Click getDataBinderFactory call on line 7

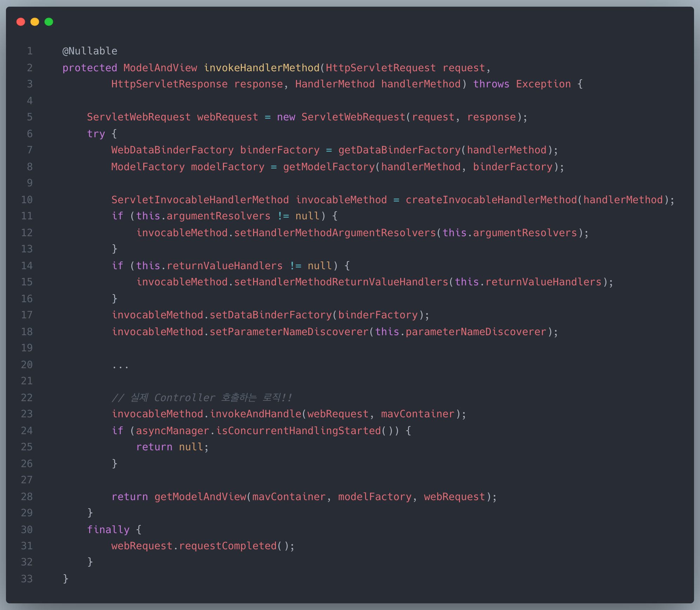coord(399,150)
